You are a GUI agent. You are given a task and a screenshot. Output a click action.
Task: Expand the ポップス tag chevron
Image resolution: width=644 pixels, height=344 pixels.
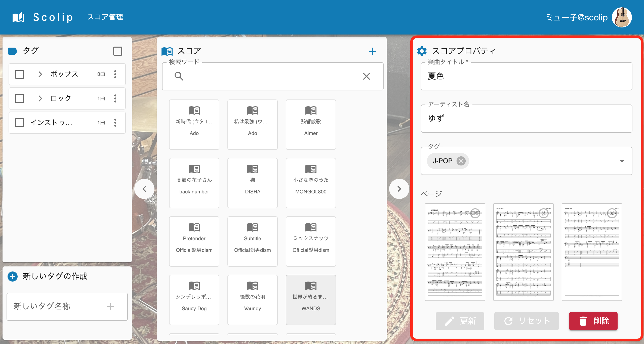coord(40,74)
